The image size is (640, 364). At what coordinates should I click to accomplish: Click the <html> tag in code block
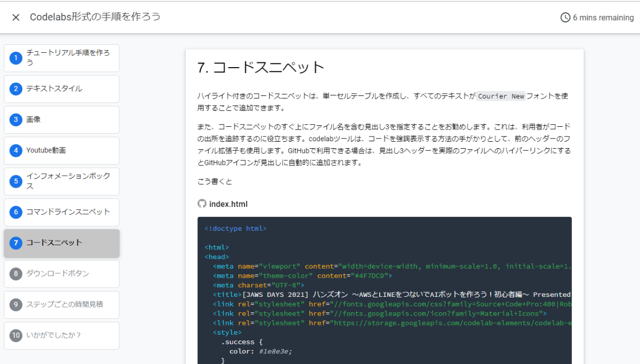(x=217, y=247)
